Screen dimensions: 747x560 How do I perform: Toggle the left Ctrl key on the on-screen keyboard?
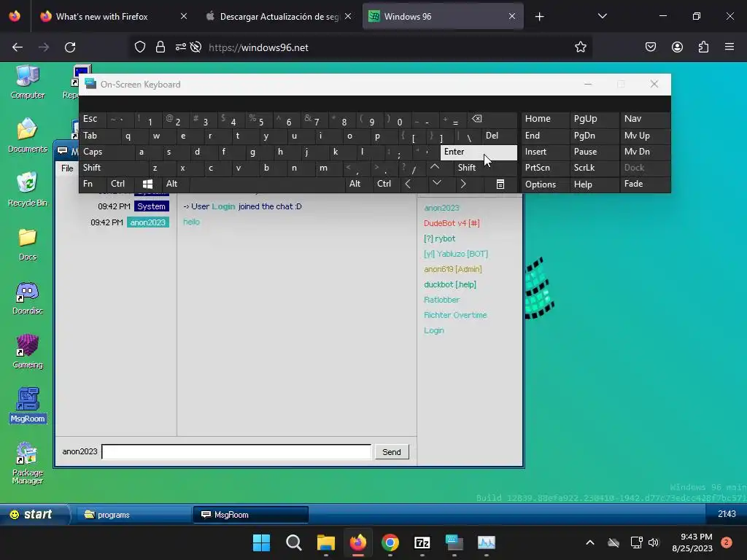(x=120, y=184)
